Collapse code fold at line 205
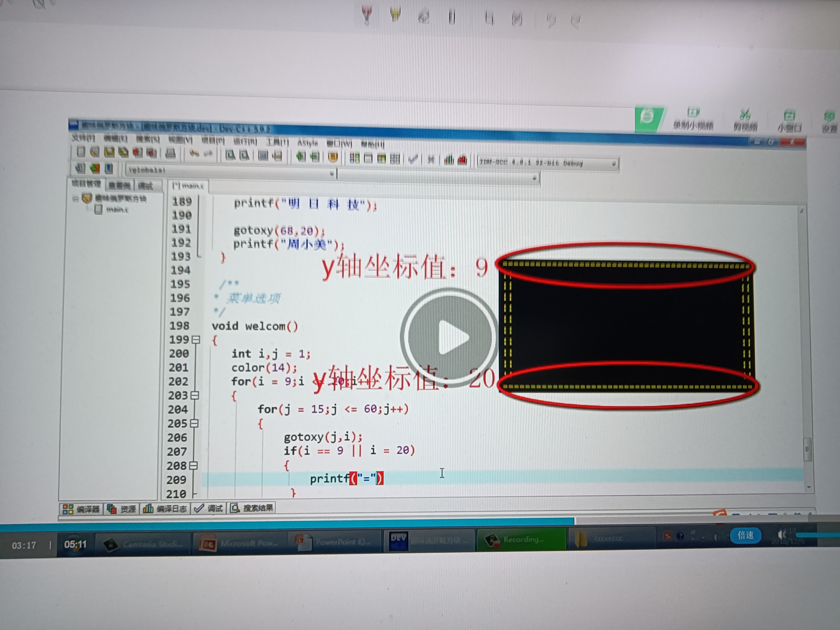Image resolution: width=840 pixels, height=630 pixels. click(194, 423)
